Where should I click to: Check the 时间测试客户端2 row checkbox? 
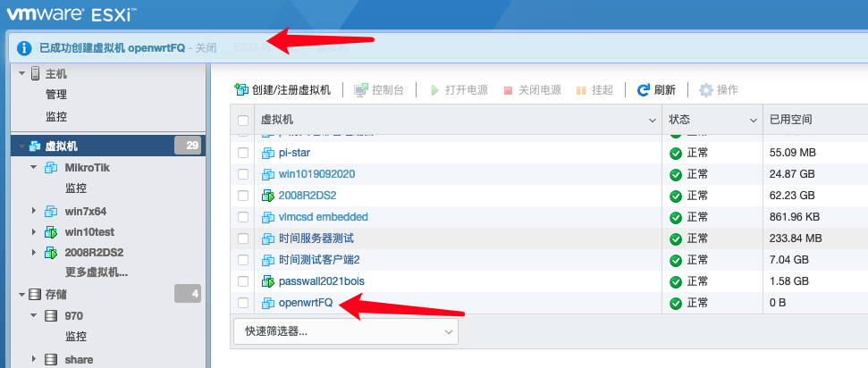[243, 260]
